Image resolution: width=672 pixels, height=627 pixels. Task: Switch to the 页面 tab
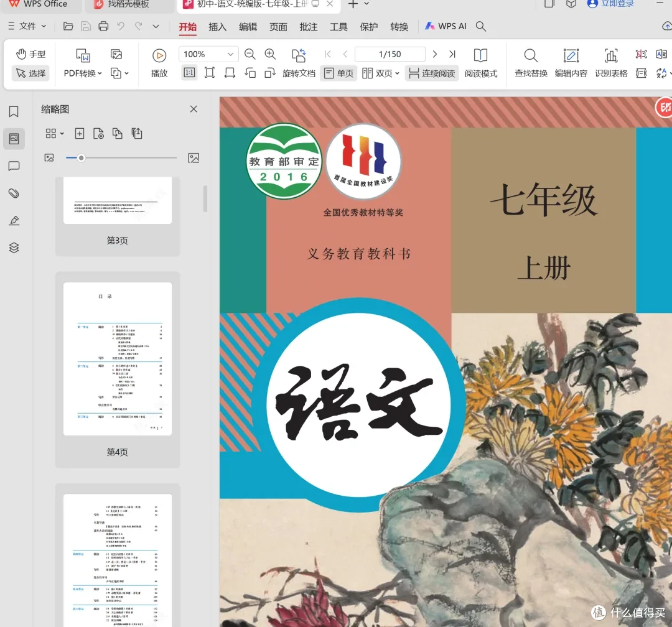tap(278, 27)
